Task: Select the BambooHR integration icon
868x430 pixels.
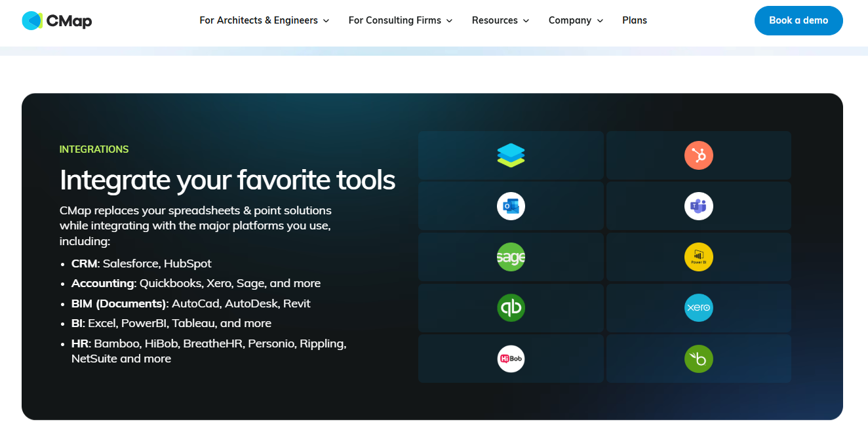Action: 698,359
